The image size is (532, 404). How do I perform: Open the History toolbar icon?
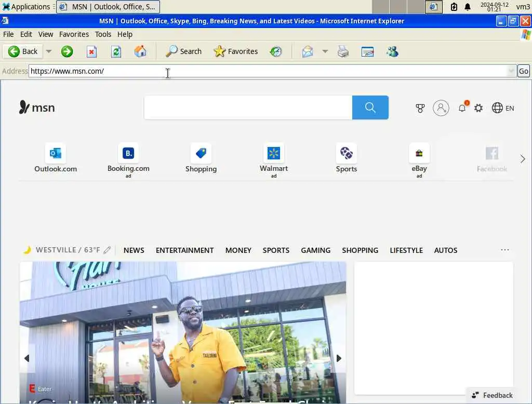pyautogui.click(x=276, y=51)
